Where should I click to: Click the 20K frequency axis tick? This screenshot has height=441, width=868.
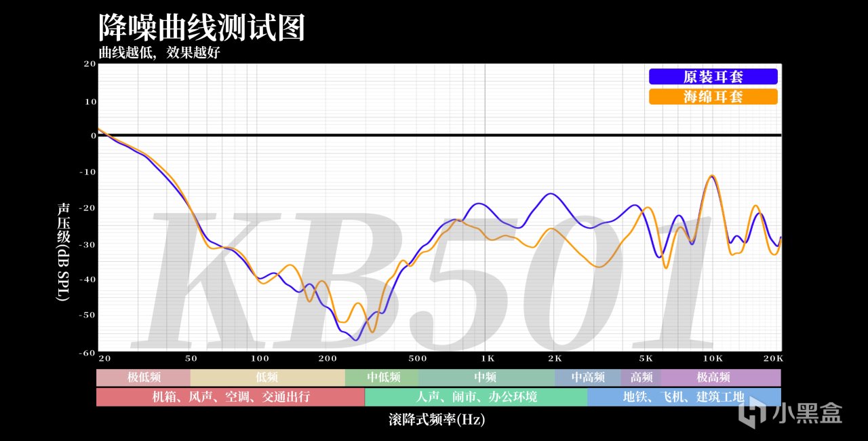(x=774, y=358)
